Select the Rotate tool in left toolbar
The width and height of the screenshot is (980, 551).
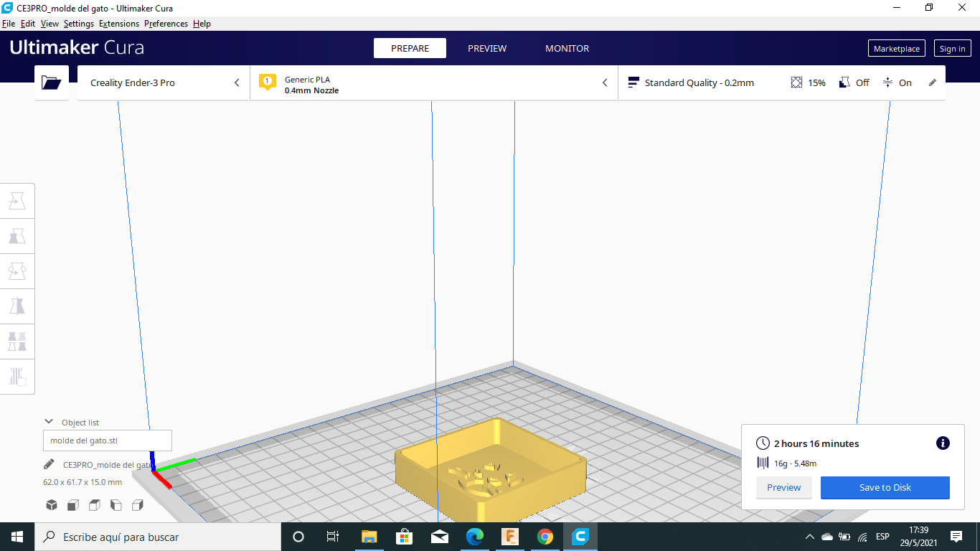[17, 271]
